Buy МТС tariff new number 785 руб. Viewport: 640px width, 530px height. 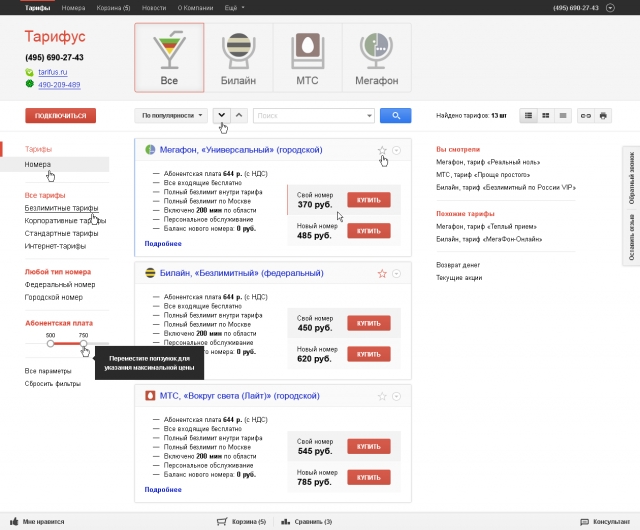click(x=369, y=477)
